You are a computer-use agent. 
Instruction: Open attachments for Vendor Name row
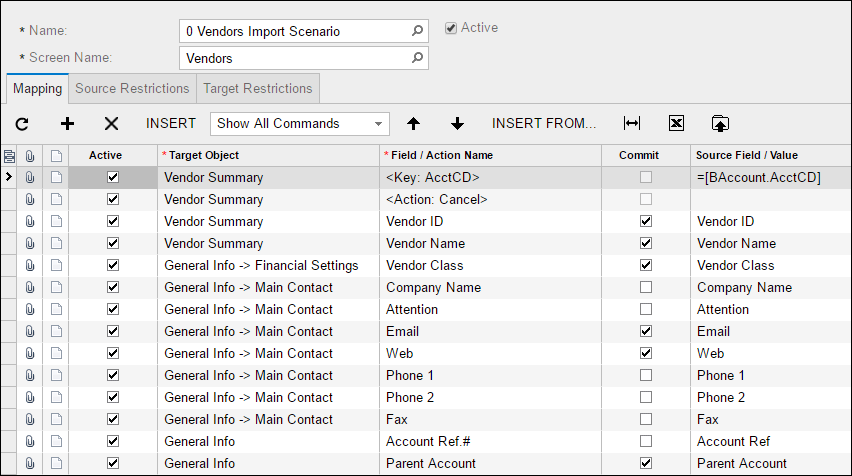pyautogui.click(x=30, y=243)
